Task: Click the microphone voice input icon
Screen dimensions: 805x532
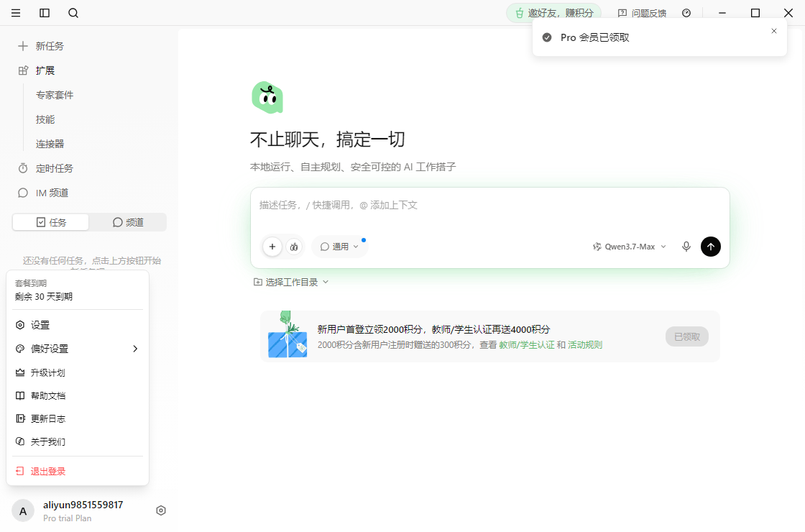Action: 686,247
